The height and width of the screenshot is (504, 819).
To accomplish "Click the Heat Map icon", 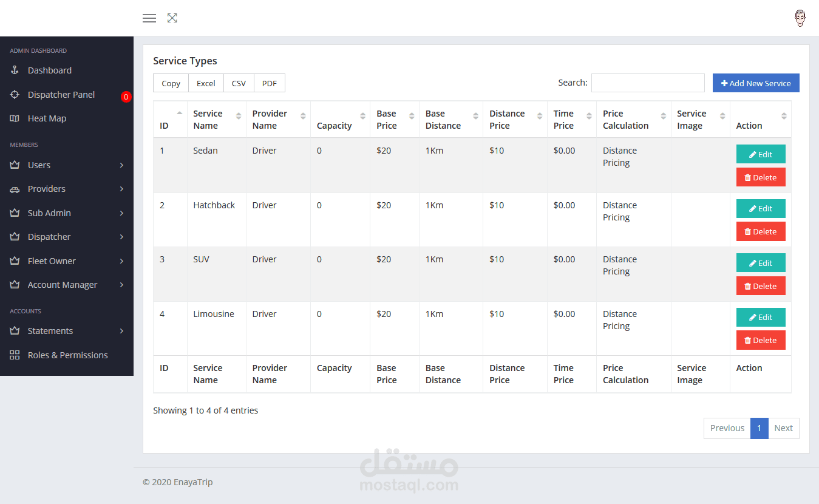I will pyautogui.click(x=15, y=118).
